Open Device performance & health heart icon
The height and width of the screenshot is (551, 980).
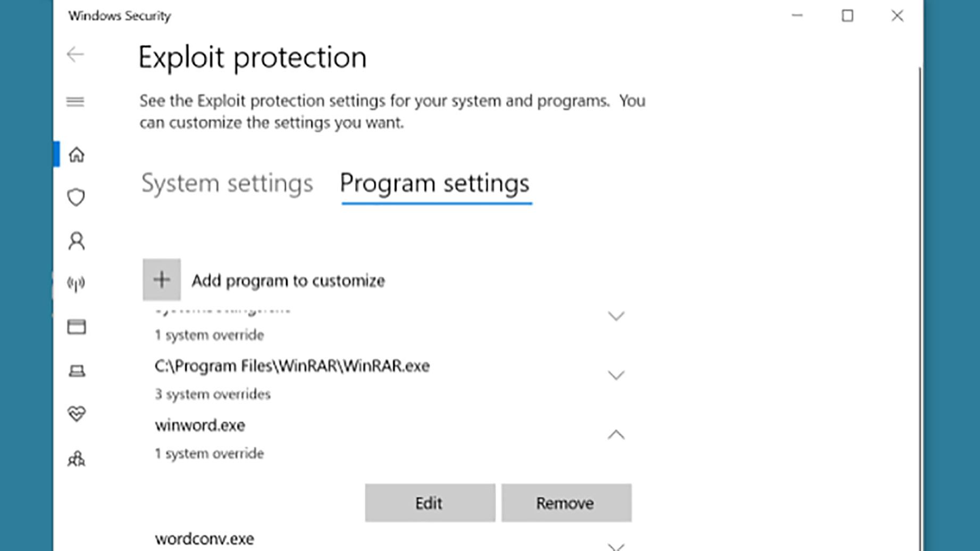point(77,413)
